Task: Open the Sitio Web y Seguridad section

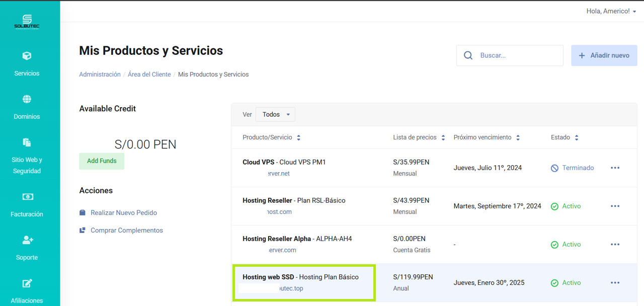Action: pyautogui.click(x=27, y=142)
